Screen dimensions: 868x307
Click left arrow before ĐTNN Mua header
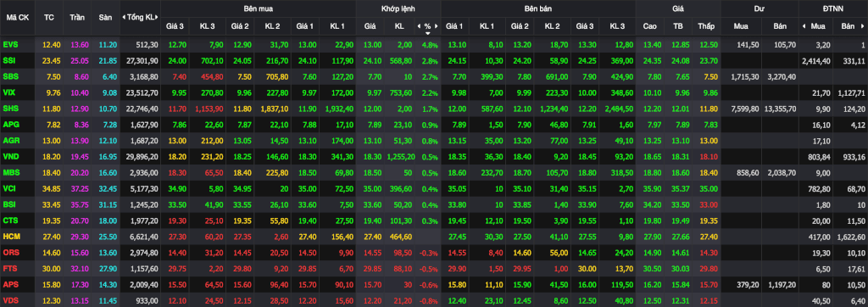click(804, 26)
